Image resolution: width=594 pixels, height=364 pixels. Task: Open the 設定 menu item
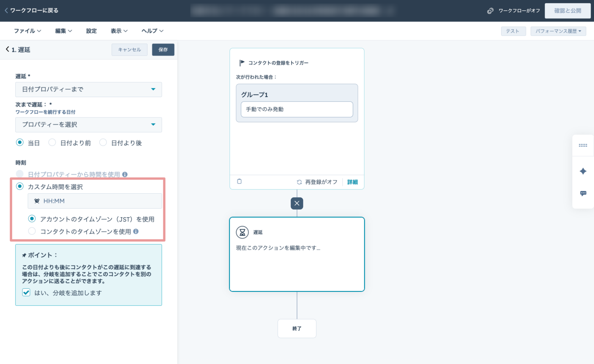coord(91,31)
